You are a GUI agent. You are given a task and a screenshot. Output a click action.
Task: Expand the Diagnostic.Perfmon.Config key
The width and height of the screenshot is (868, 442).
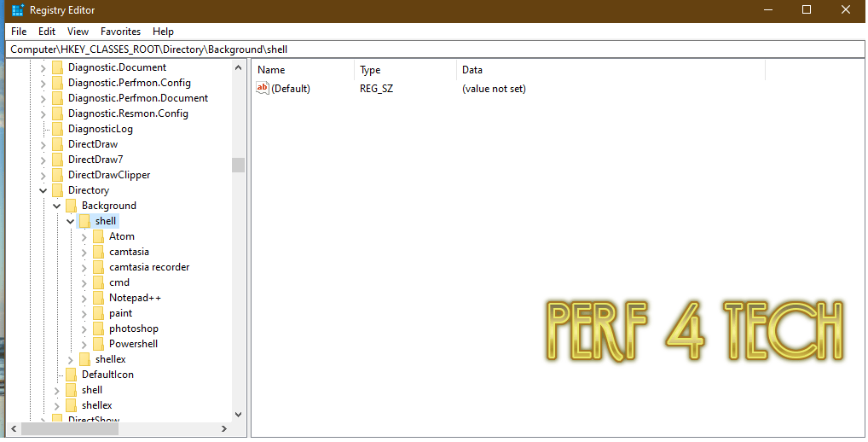tap(43, 84)
